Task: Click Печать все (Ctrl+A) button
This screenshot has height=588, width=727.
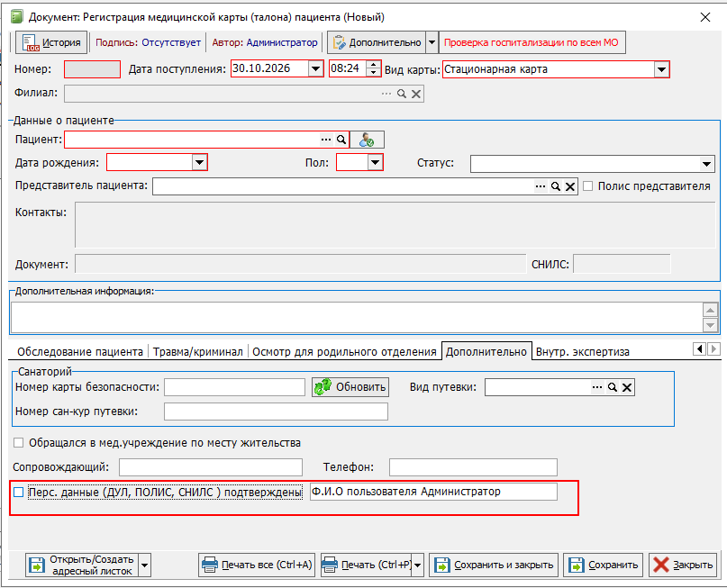Action: point(257,565)
